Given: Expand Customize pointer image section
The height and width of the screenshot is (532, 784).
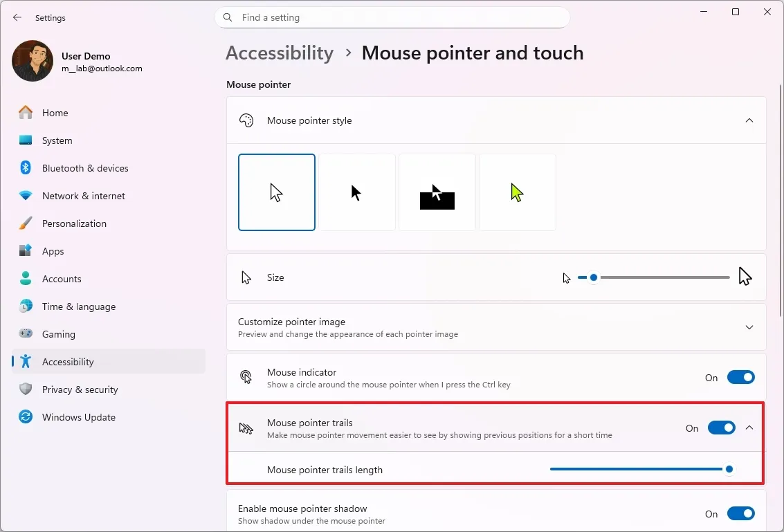Looking at the screenshot, I should pos(749,328).
